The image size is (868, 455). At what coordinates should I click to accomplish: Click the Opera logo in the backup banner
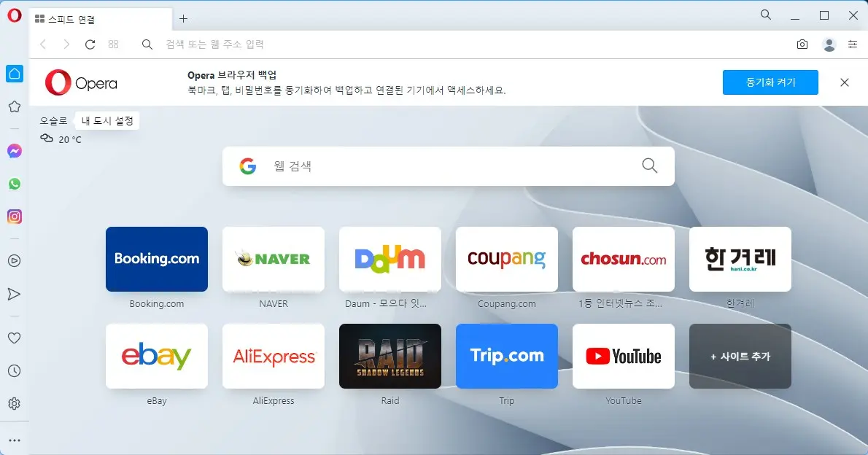coord(81,83)
